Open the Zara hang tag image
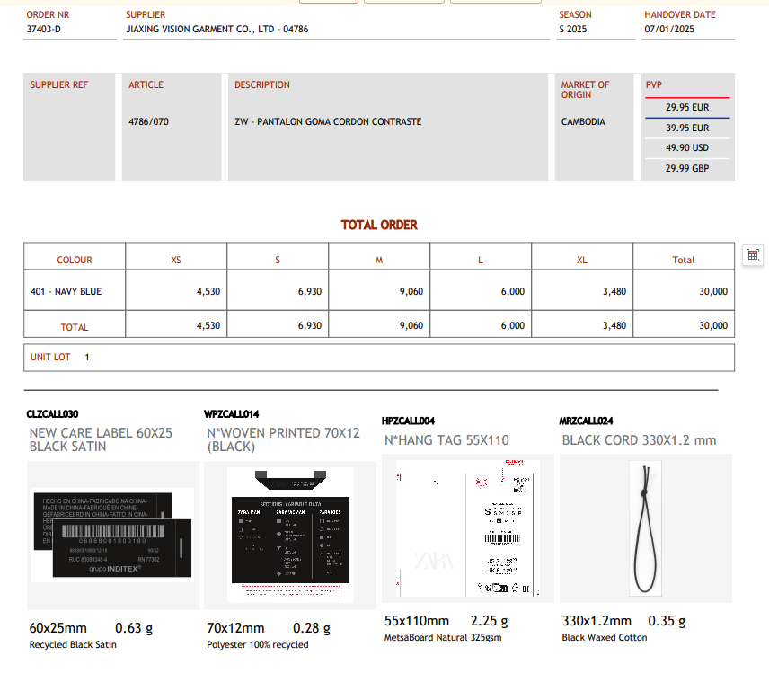Image resolution: width=769 pixels, height=700 pixels. [467, 528]
